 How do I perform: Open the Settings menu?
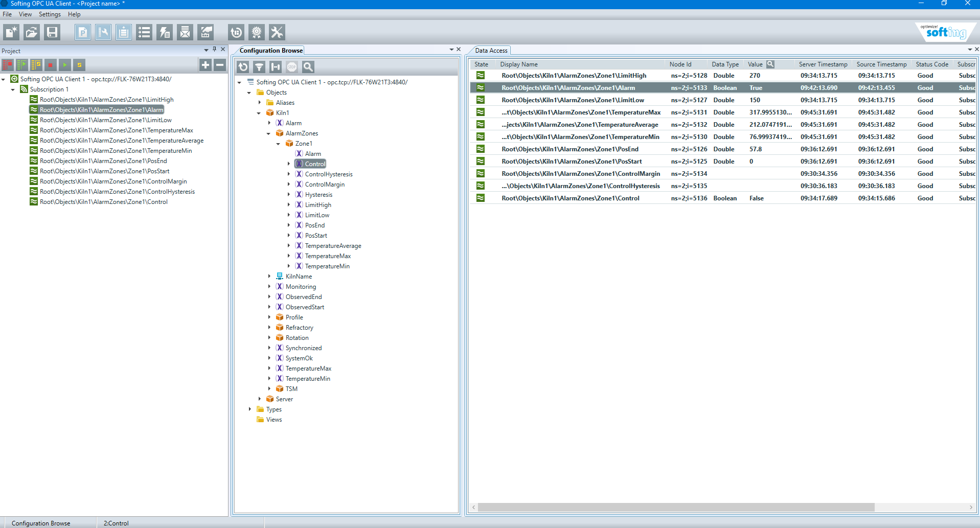pyautogui.click(x=50, y=14)
